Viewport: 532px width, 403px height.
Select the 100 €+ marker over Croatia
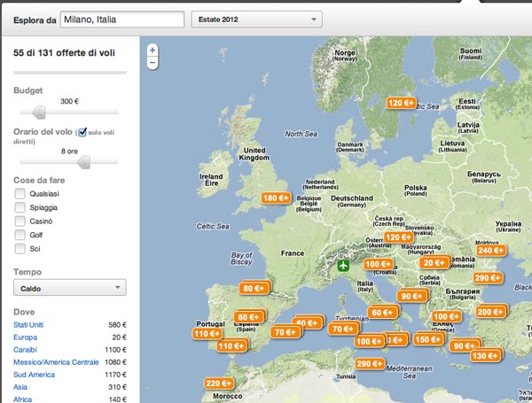click(x=379, y=264)
